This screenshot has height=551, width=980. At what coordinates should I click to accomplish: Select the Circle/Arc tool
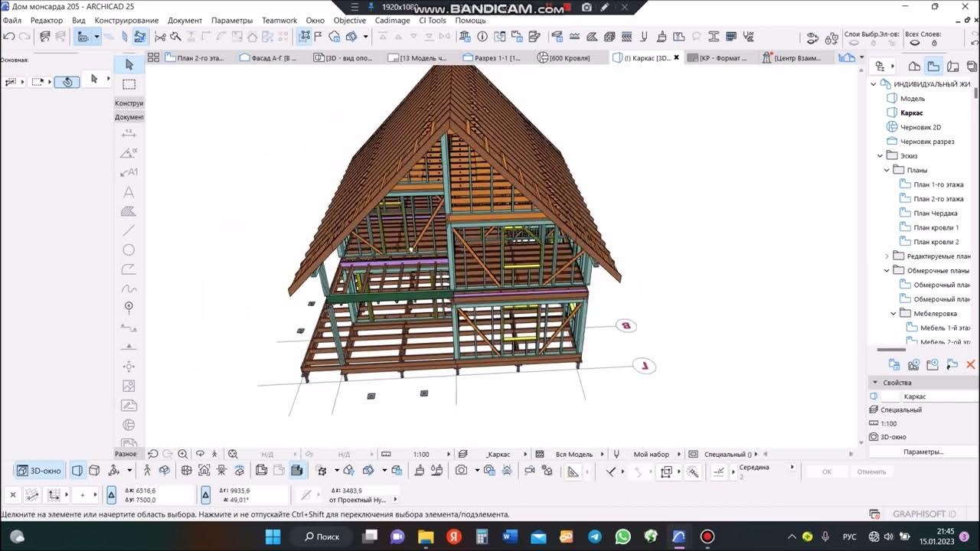[129, 250]
